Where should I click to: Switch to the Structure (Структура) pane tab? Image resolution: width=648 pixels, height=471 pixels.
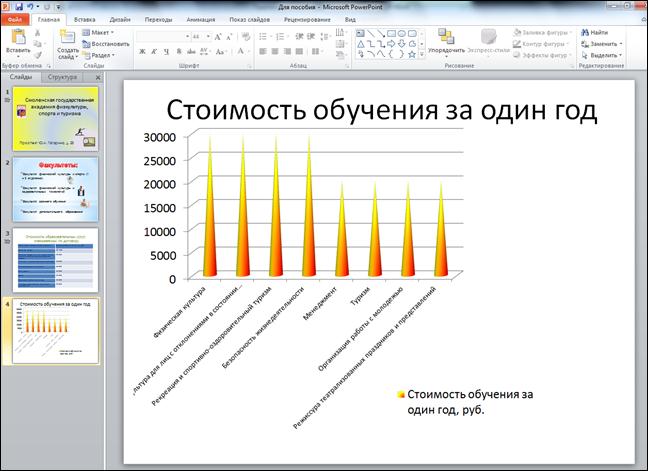[x=62, y=77]
